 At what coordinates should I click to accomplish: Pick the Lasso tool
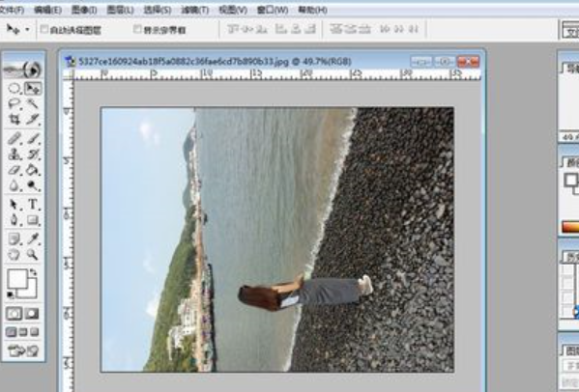point(14,103)
